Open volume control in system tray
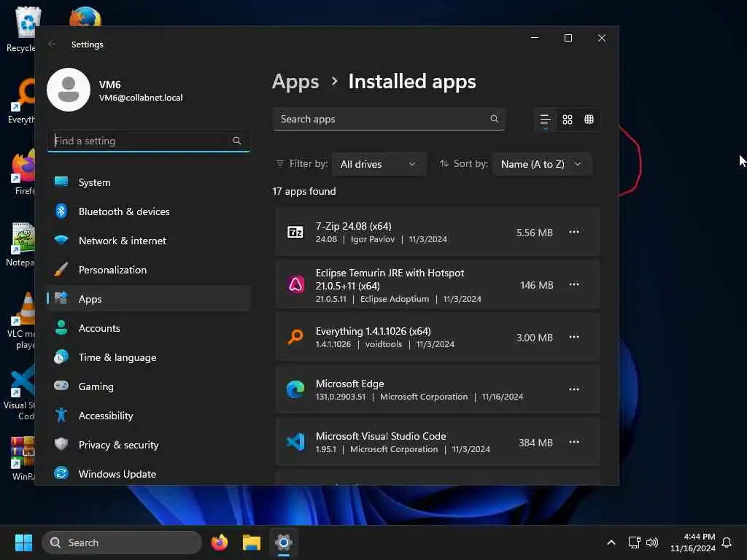The image size is (747, 560). (651, 542)
